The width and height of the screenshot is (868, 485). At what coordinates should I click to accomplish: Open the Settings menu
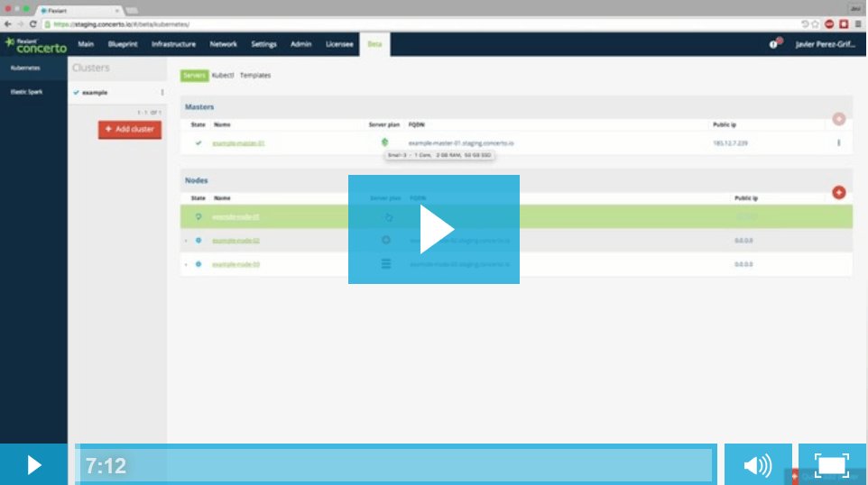(x=263, y=44)
